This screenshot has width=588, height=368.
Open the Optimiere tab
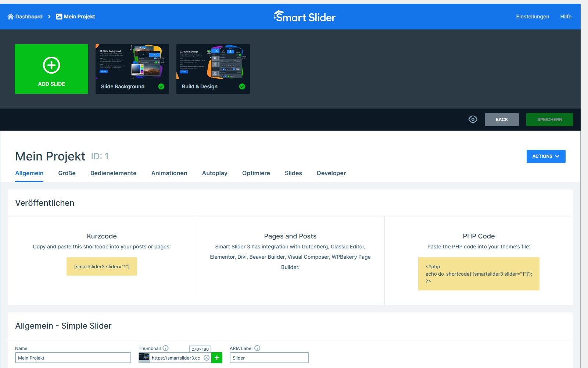tap(256, 173)
